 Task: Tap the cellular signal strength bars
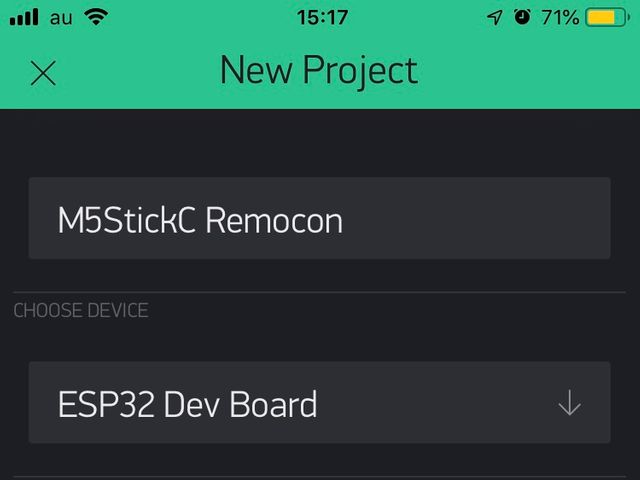click(24, 17)
